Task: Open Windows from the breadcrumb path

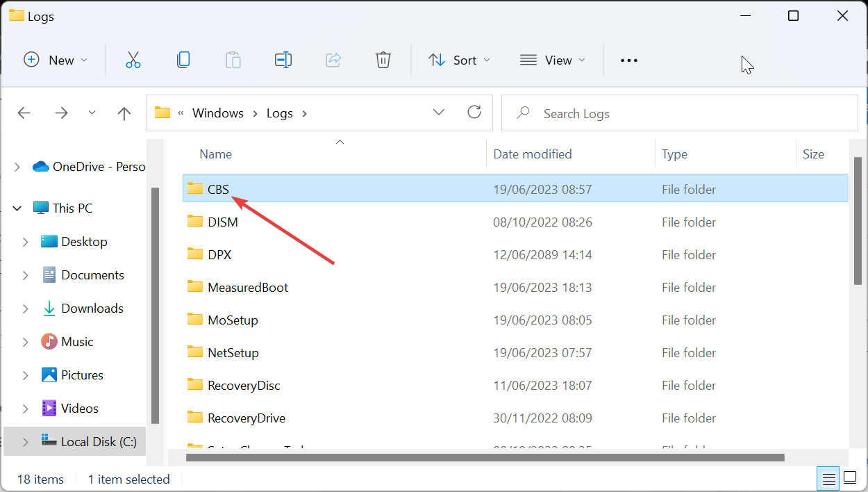Action: 217,113
